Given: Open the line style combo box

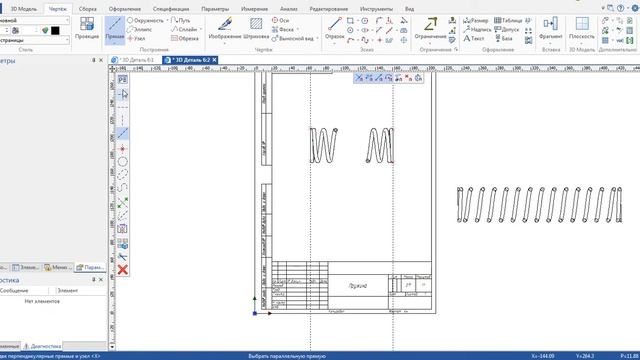Looking at the screenshot, I should pyautogui.click(x=34, y=20).
